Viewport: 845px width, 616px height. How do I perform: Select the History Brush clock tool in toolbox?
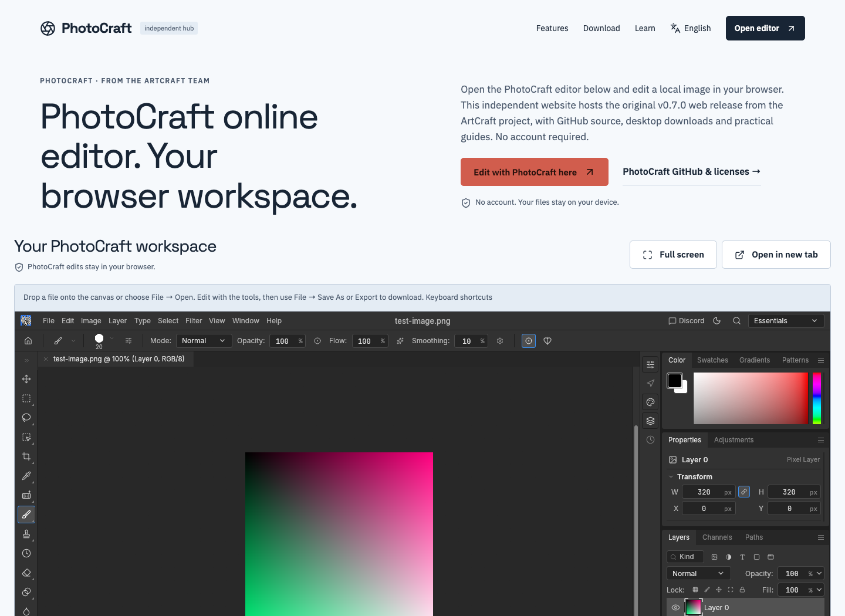(26, 553)
